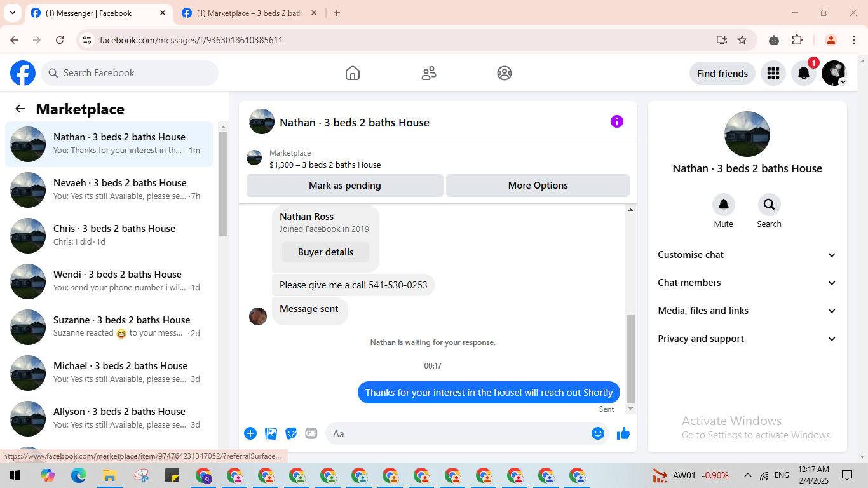The height and width of the screenshot is (488, 868).
Task: Open the Facebook menu grid icon
Action: [x=773, y=73]
